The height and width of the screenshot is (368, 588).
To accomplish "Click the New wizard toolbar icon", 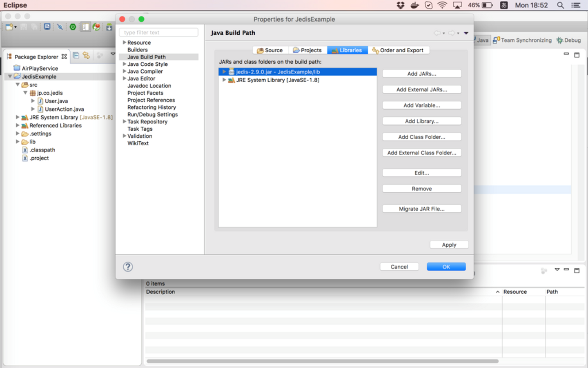I will [9, 27].
